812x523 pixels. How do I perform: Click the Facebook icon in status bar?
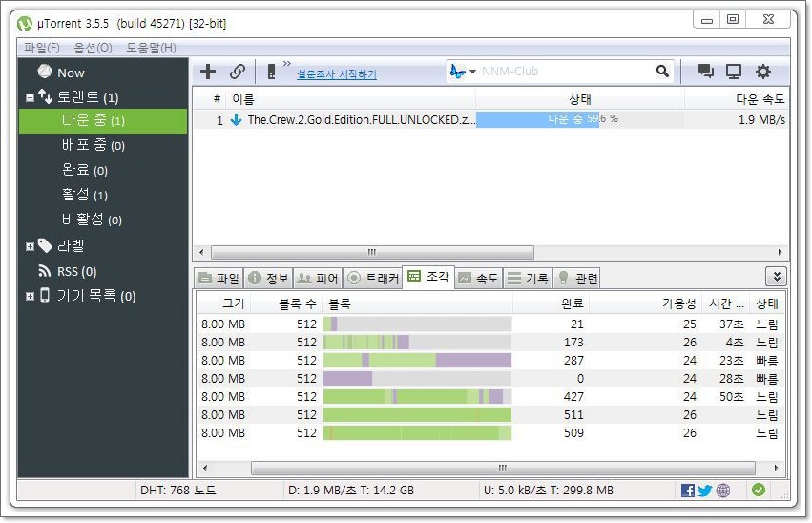tap(688, 490)
